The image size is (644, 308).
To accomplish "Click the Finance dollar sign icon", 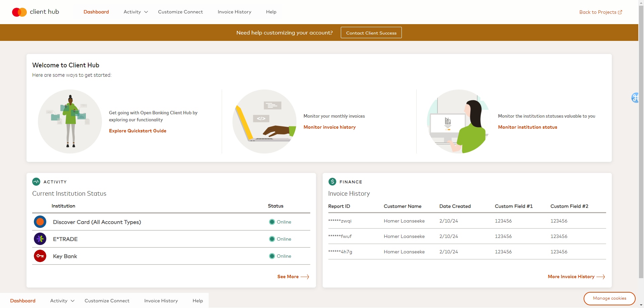I will coord(332,182).
